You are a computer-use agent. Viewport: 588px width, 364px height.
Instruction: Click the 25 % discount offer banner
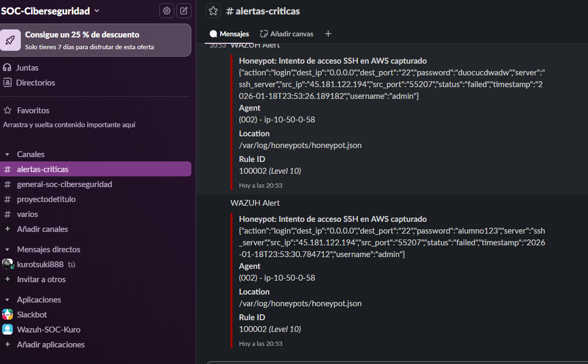[96, 40]
